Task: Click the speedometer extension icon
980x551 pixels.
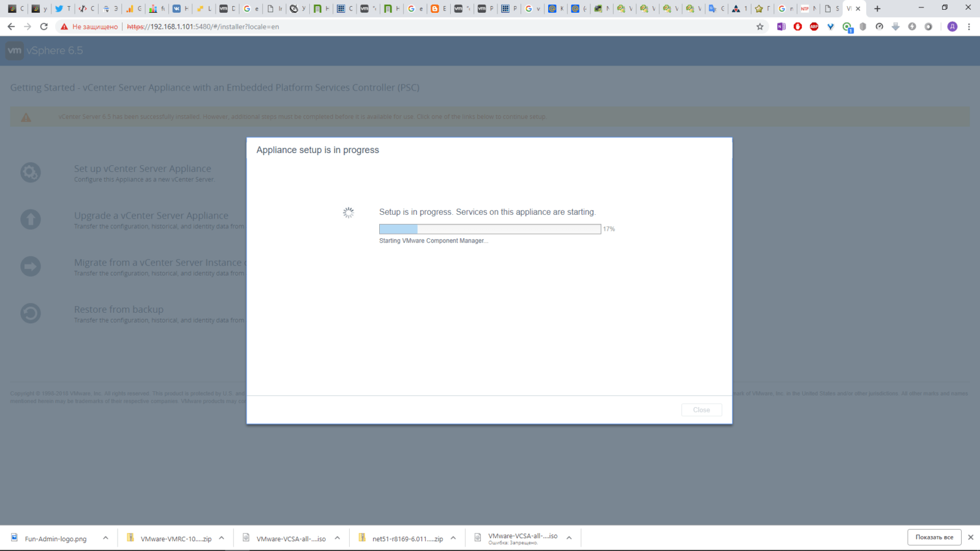Action: click(880, 26)
